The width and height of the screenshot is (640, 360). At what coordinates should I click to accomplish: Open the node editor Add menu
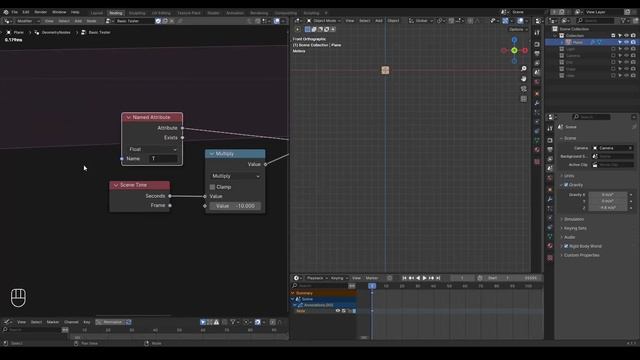[x=78, y=21]
